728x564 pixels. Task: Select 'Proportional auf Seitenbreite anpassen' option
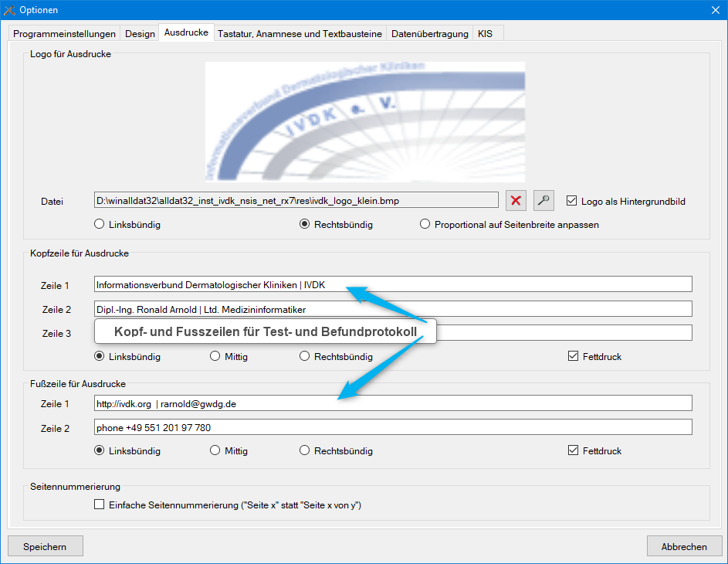[425, 224]
